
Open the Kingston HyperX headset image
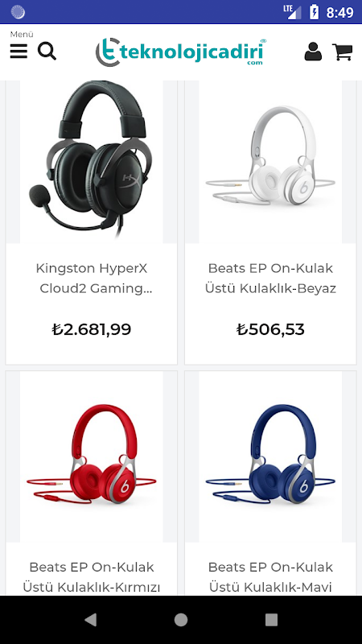point(92,162)
